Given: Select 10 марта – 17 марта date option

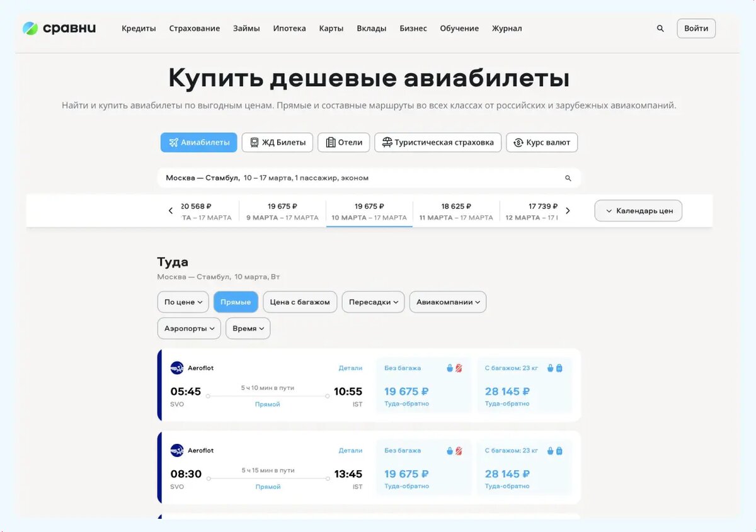Looking at the screenshot, I should tap(369, 212).
